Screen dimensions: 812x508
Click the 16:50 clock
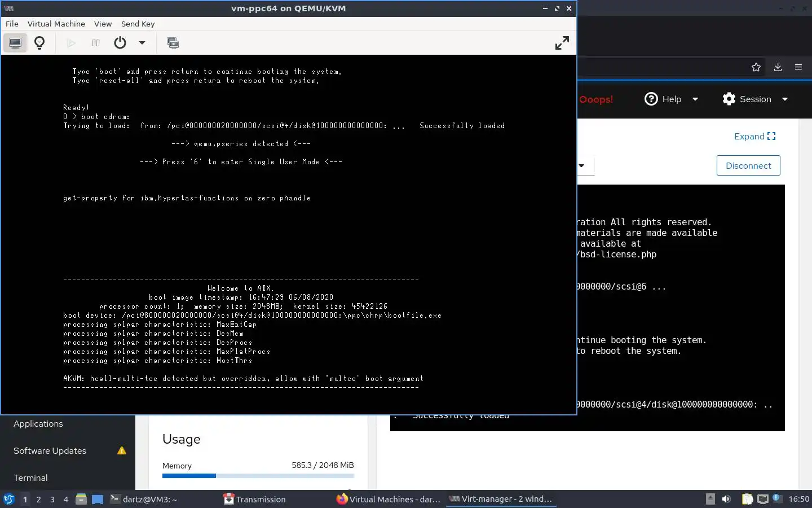coord(798,499)
